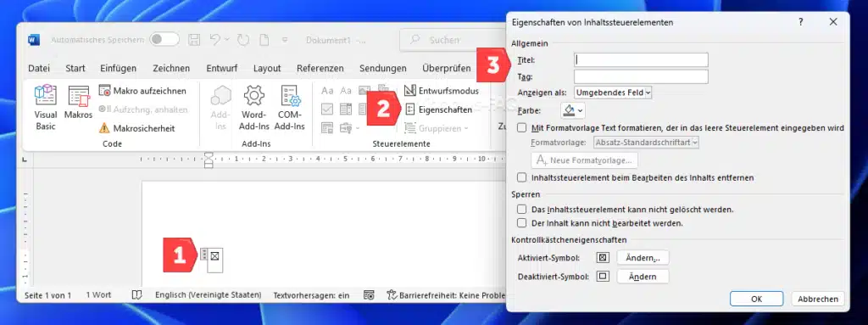Click 'Seite 1 von 1' in status bar
Viewport: 868px width, 325px height.
(47, 295)
